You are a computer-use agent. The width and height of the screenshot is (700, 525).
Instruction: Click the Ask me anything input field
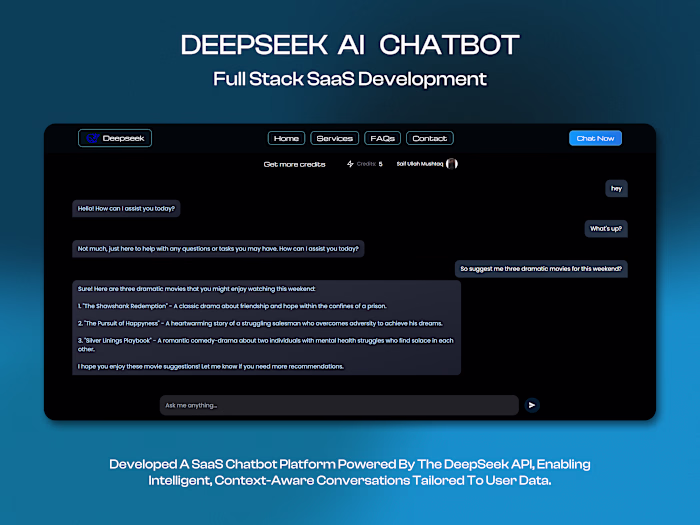pyautogui.click(x=339, y=405)
